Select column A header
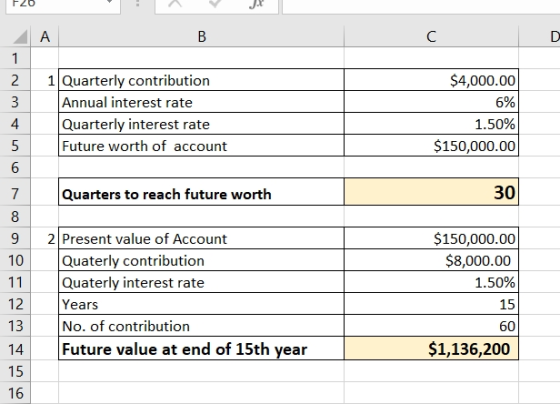 (45, 36)
